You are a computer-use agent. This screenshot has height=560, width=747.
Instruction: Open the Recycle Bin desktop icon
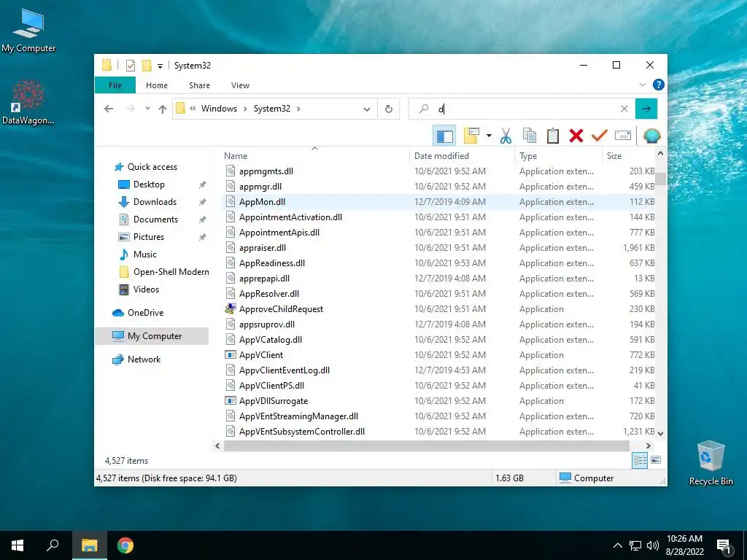(711, 463)
